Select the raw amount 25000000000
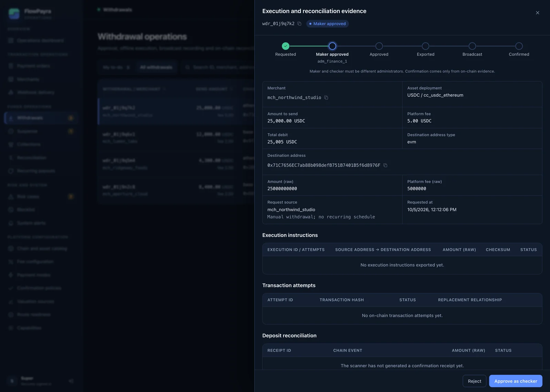The image size is (550, 392). click(x=282, y=189)
